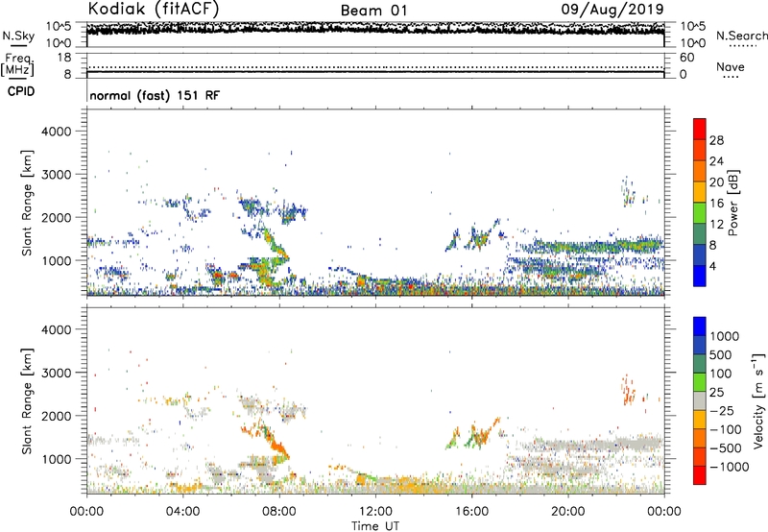The height and width of the screenshot is (532, 768).
Task: Click the red top of the power colorbar
Action: (x=700, y=129)
